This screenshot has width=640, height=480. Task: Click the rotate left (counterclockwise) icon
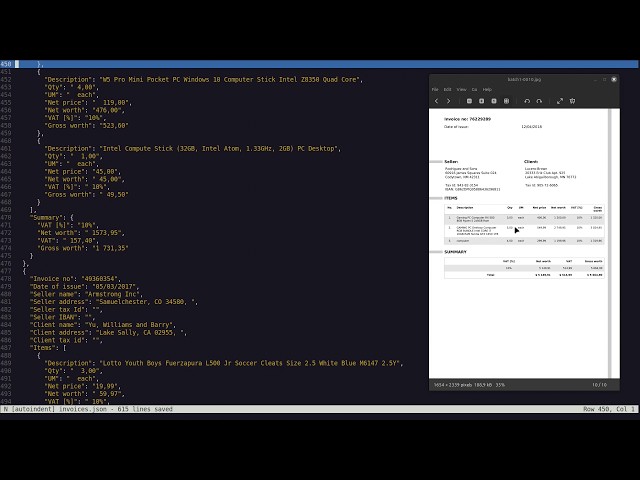tap(527, 101)
